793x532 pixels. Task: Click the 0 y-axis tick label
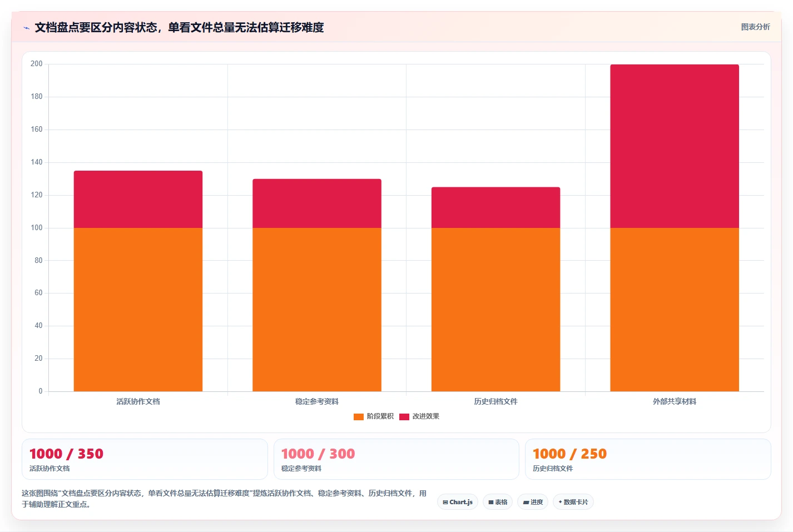click(x=40, y=391)
